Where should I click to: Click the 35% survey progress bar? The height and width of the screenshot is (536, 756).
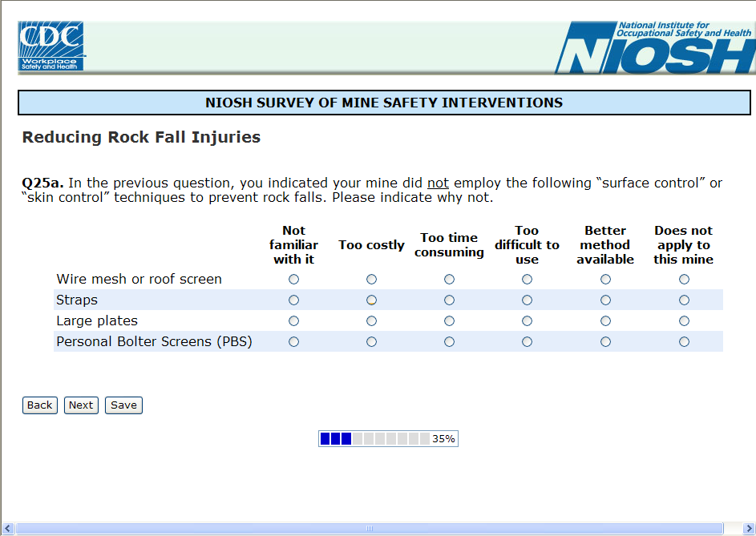[x=388, y=438]
